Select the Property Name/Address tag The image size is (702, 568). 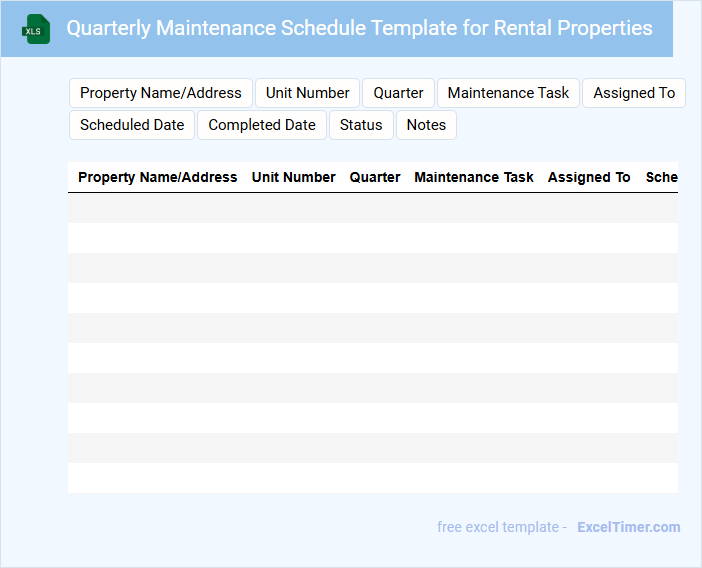coord(161,93)
